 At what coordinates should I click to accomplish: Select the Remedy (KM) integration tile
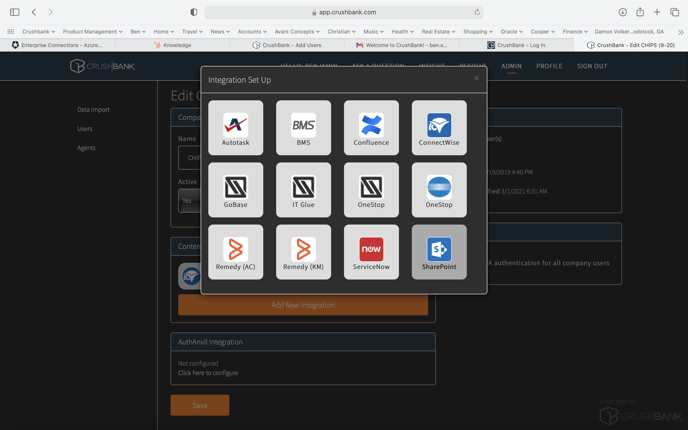[303, 252]
